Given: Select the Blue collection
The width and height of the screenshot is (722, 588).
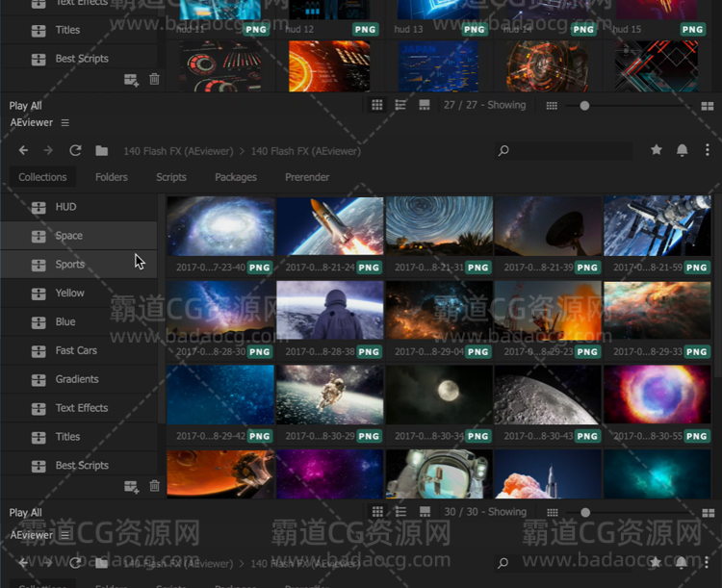Looking at the screenshot, I should (79, 321).
